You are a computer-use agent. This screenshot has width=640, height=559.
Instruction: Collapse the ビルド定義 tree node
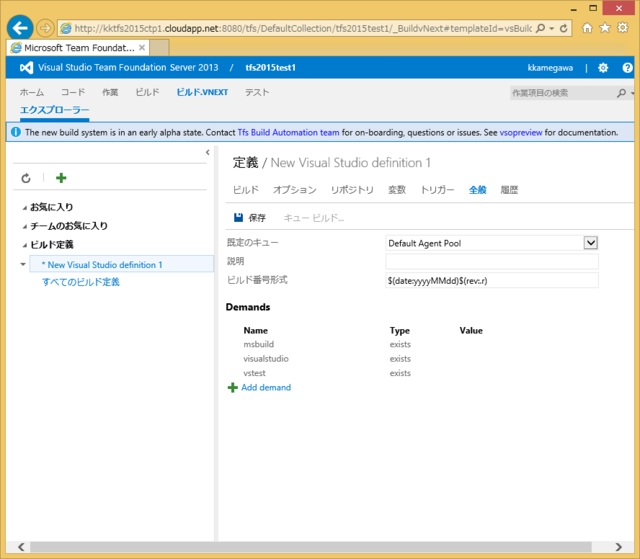(24, 245)
